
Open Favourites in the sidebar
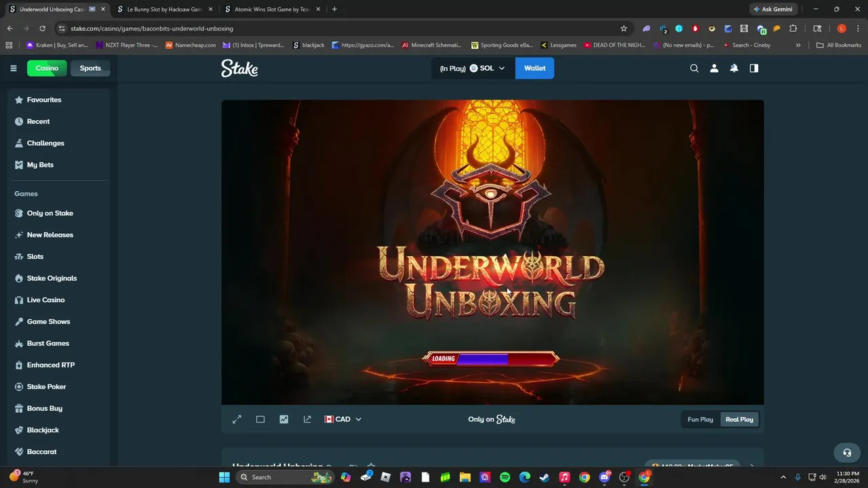(x=59, y=100)
